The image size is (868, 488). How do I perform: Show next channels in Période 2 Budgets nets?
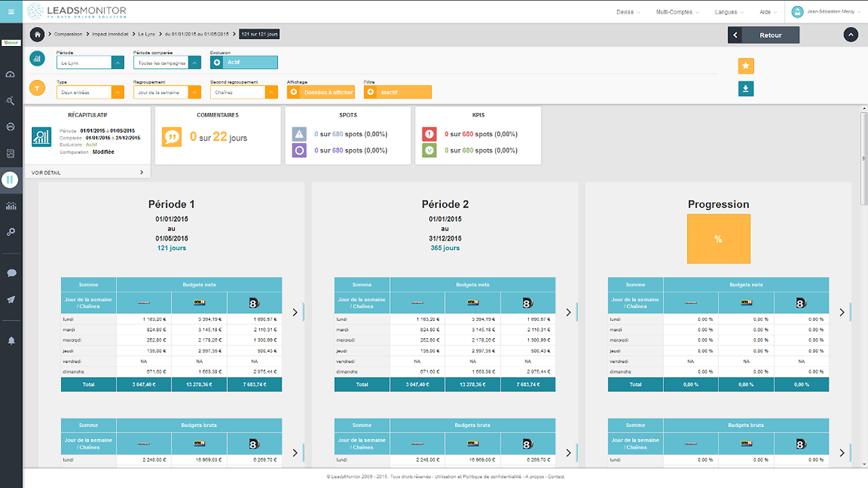click(568, 312)
